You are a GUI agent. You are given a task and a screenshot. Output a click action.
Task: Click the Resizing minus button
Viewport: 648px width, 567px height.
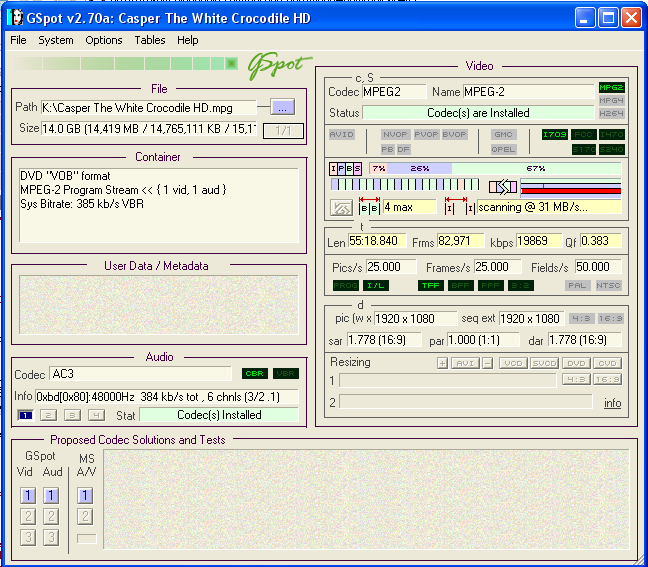[x=488, y=364]
